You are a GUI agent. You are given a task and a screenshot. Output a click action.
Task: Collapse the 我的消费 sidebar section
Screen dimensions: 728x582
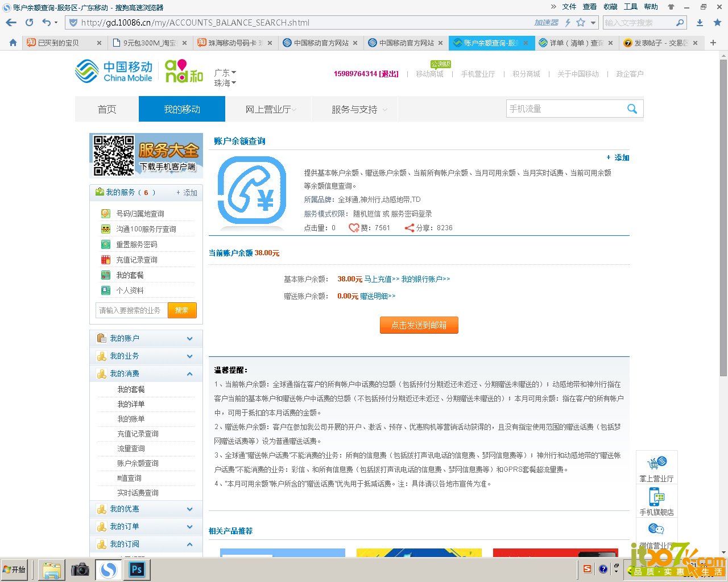(146, 373)
